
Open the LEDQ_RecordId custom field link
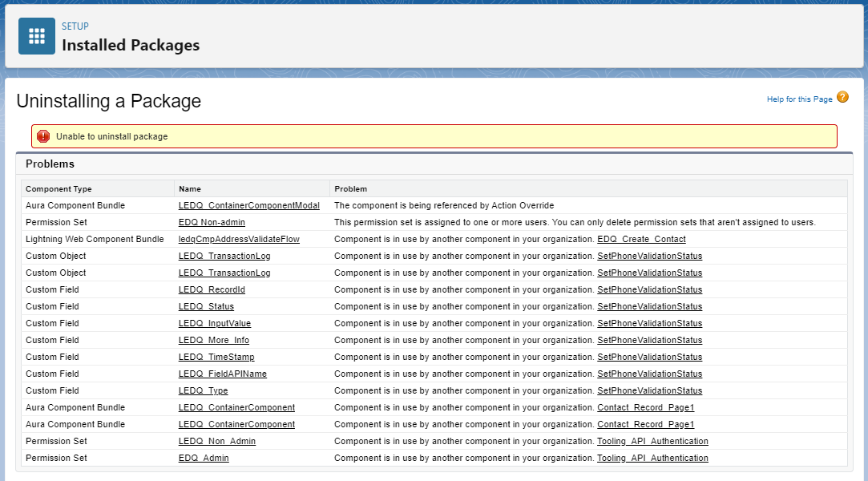tap(212, 289)
